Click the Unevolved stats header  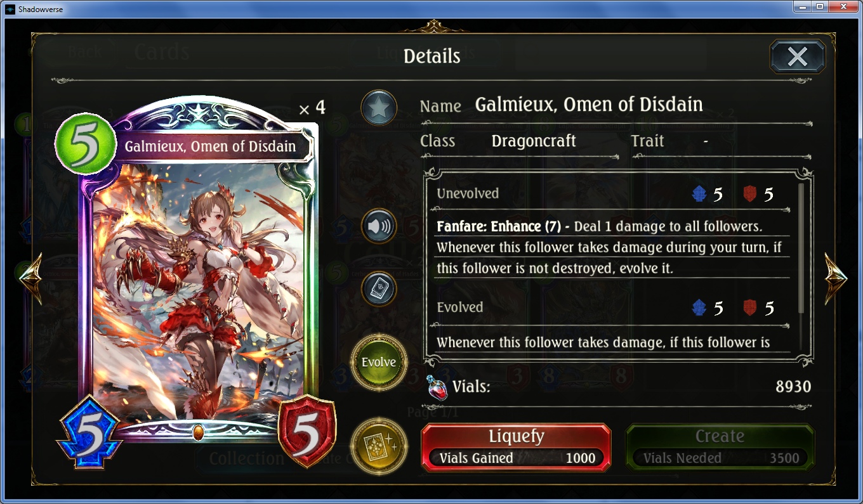click(x=468, y=193)
